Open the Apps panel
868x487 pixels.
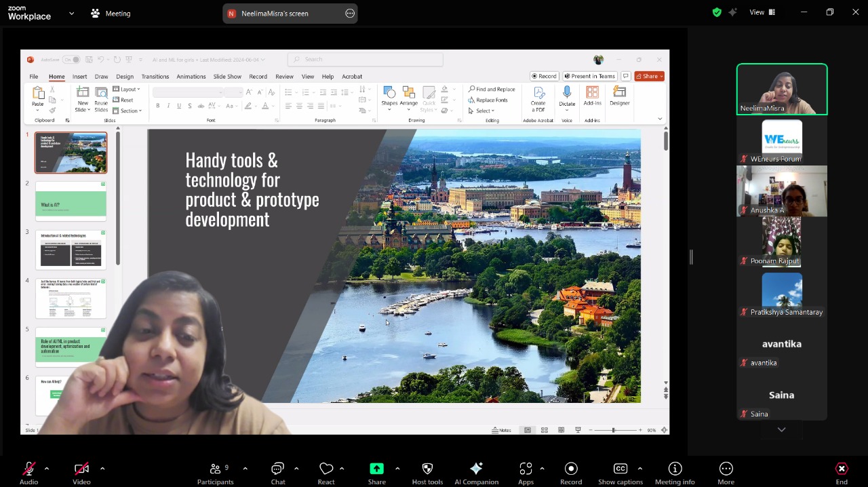tap(526, 473)
